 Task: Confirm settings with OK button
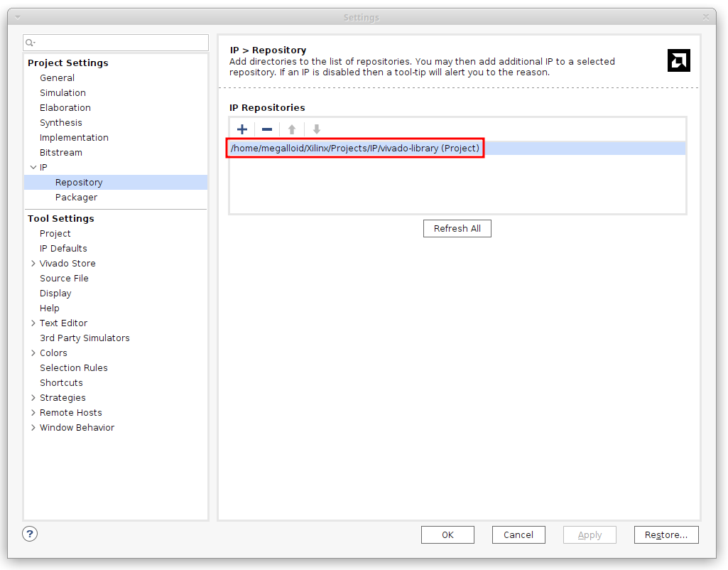click(447, 534)
